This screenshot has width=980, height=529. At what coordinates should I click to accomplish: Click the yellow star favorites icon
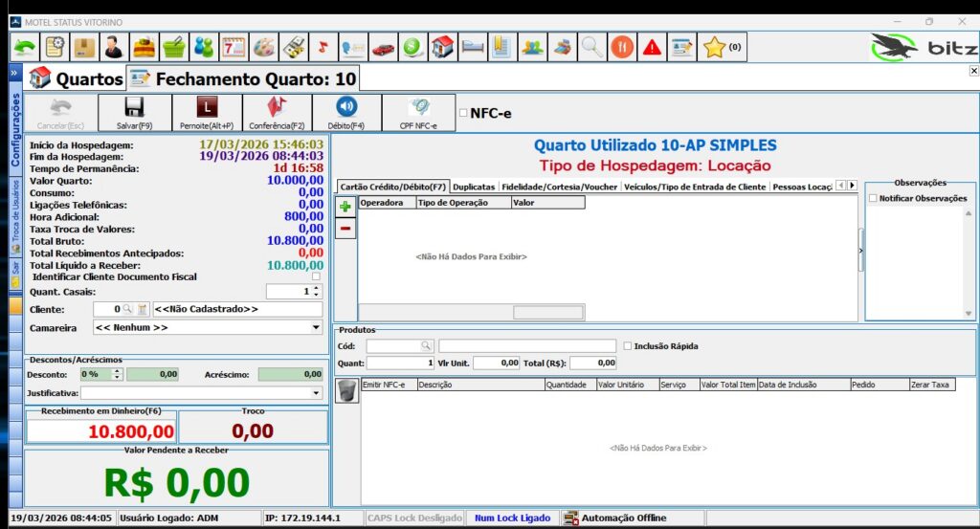pyautogui.click(x=714, y=47)
